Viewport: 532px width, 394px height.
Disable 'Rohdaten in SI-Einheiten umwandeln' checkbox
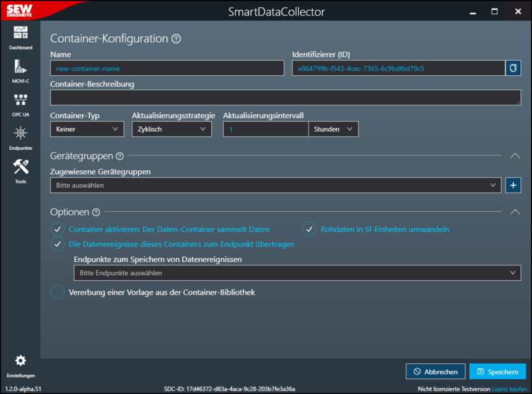309,229
